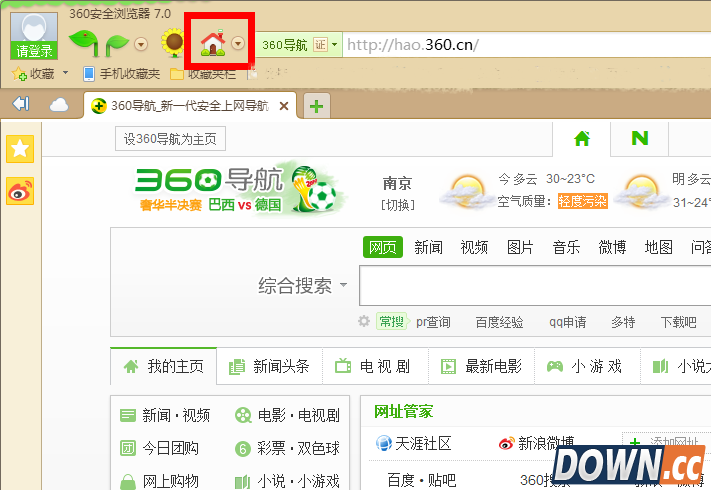This screenshot has height=490, width=711.
Task: Click the 请登录 user avatar
Action: (x=34, y=36)
